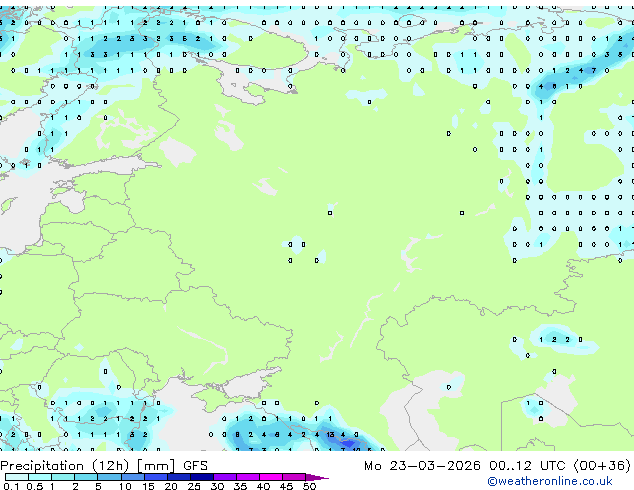The height and width of the screenshot is (490, 634).
Task: Click the '0.1' legend label
Action: coord(10,486)
